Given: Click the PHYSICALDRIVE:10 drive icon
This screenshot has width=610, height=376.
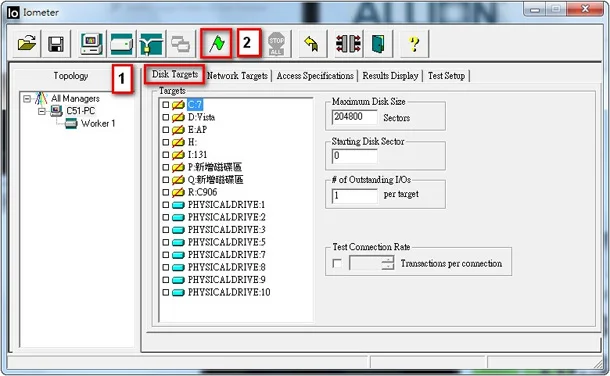Looking at the screenshot, I should pos(178,292).
